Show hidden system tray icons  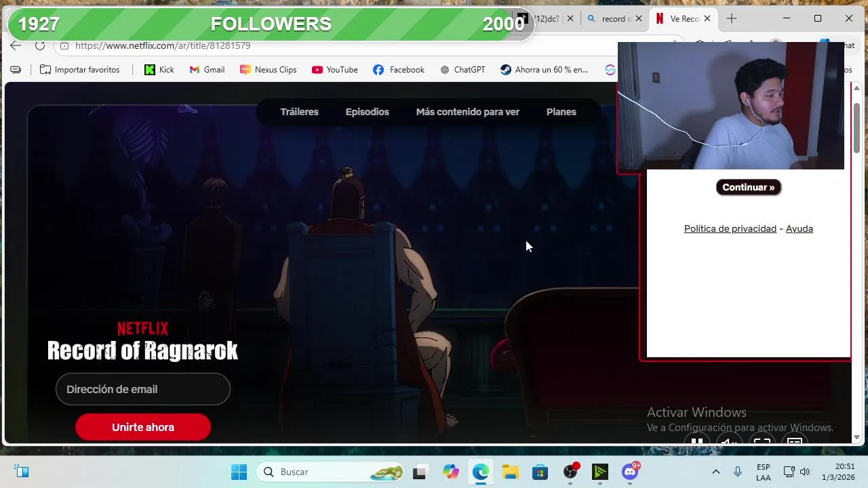pos(715,472)
